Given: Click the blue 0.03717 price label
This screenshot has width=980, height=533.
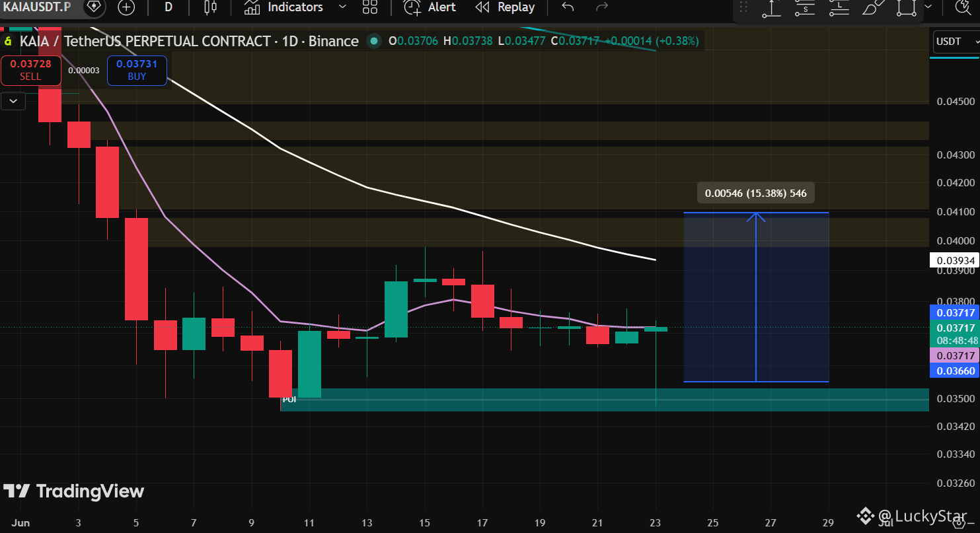Looking at the screenshot, I should (954, 312).
